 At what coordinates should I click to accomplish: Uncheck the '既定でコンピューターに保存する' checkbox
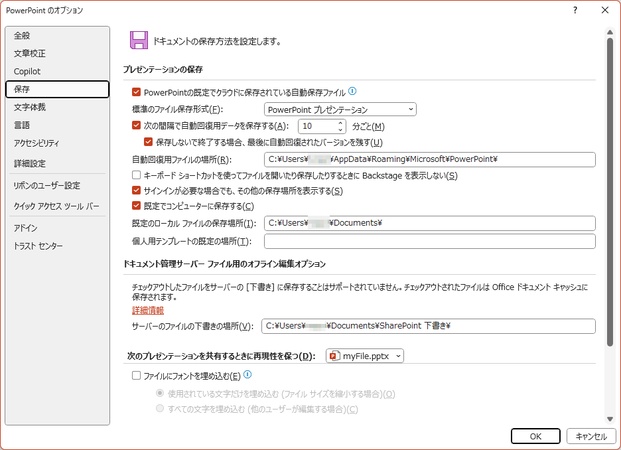pyautogui.click(x=136, y=205)
